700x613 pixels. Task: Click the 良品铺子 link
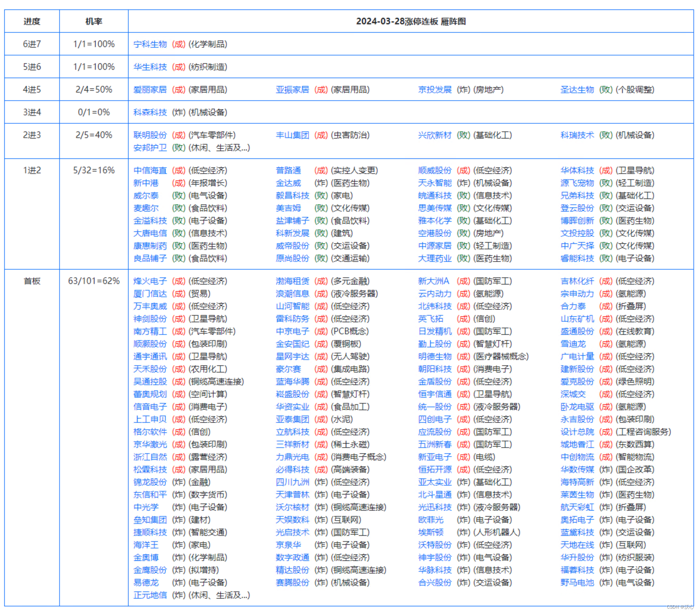150,258
